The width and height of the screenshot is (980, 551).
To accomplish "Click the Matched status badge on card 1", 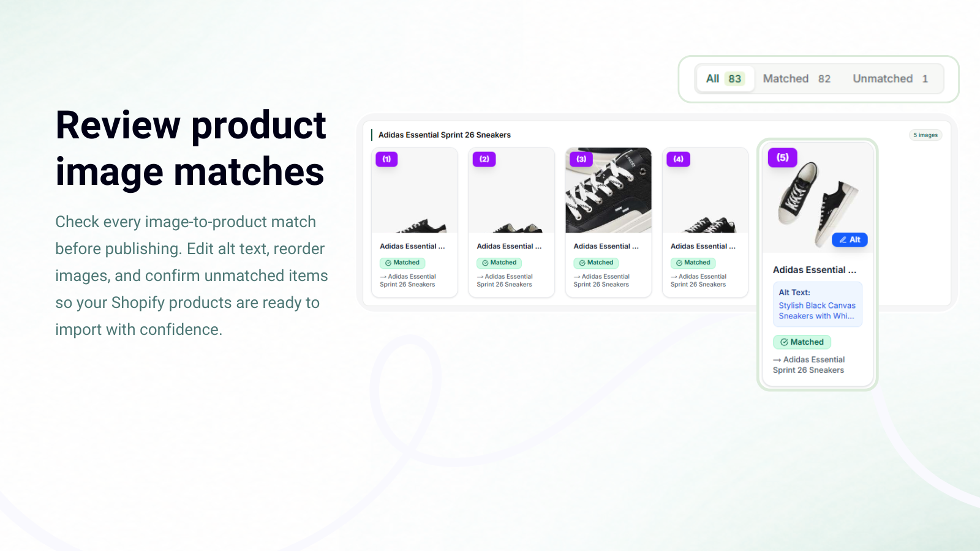I will [x=402, y=263].
